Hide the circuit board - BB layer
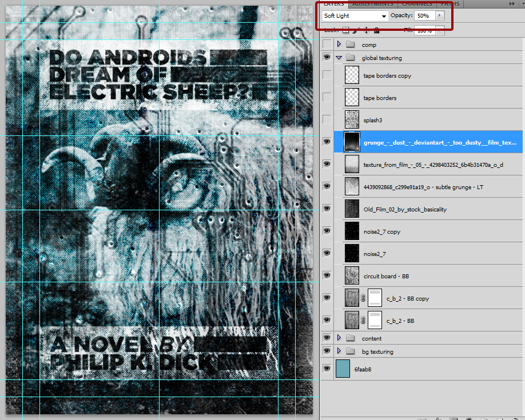525x420 pixels. pyautogui.click(x=327, y=275)
